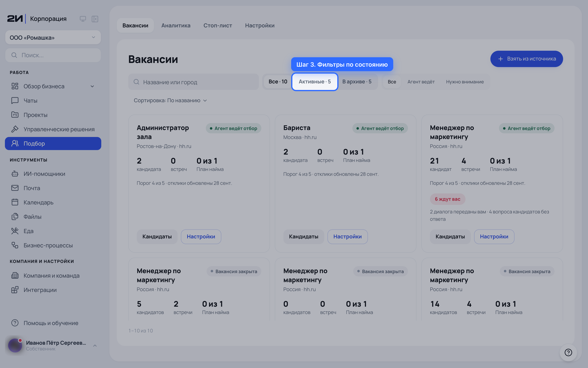Viewport: 588px width, 368px height.
Task: Open Календарь calendar icon
Action: (x=15, y=202)
